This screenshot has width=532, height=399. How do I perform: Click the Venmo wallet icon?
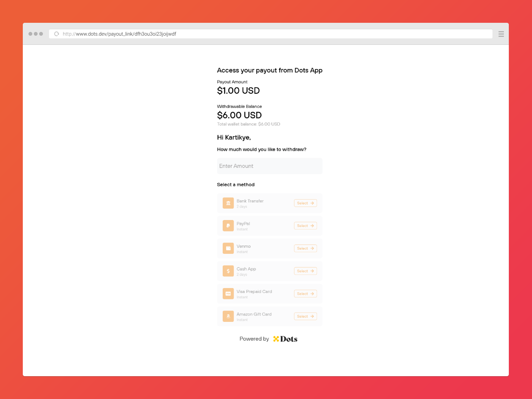point(228,248)
